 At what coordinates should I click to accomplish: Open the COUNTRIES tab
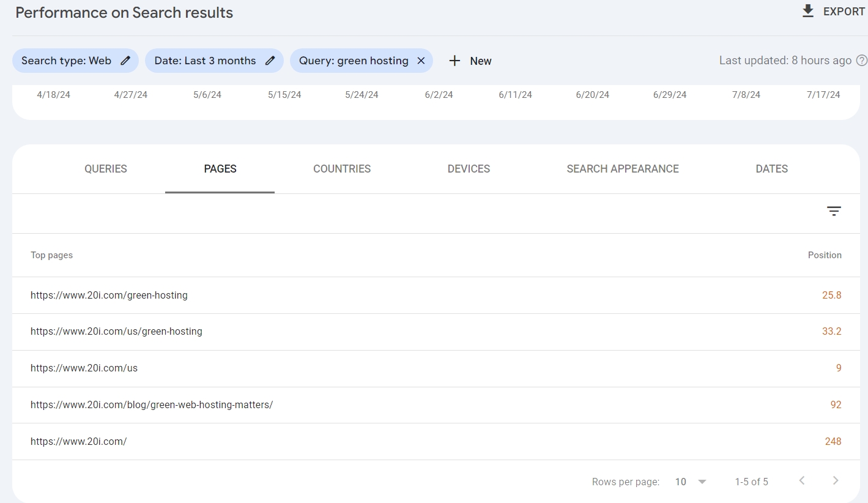342,169
